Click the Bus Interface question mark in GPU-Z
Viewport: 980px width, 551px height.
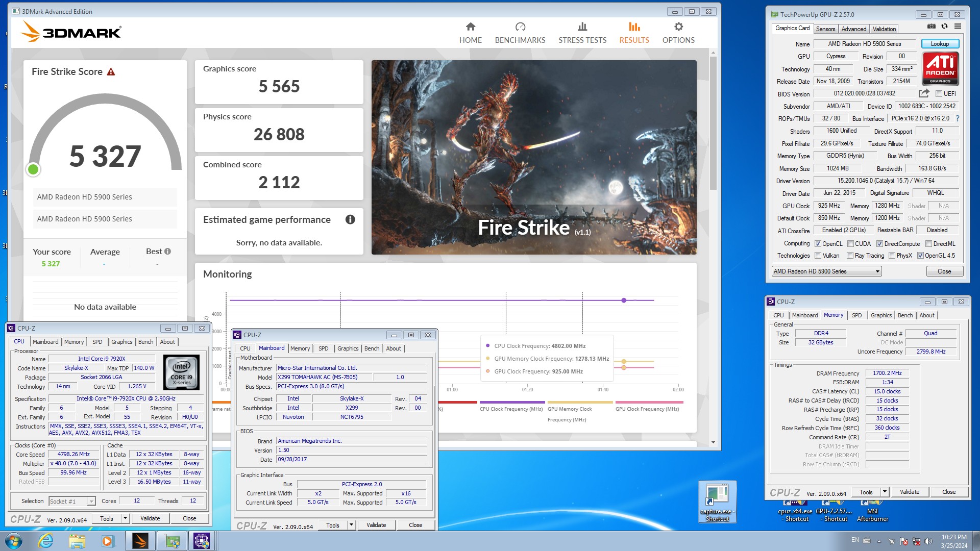tap(958, 118)
